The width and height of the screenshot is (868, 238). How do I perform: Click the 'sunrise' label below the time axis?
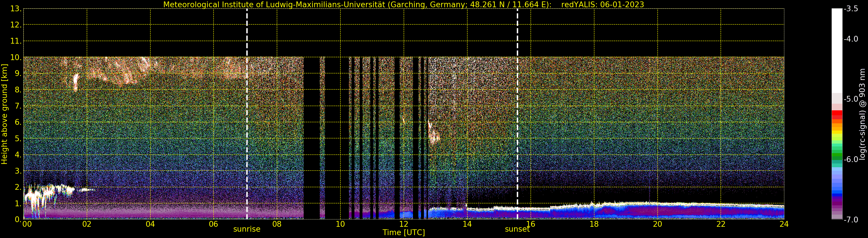[247, 229]
